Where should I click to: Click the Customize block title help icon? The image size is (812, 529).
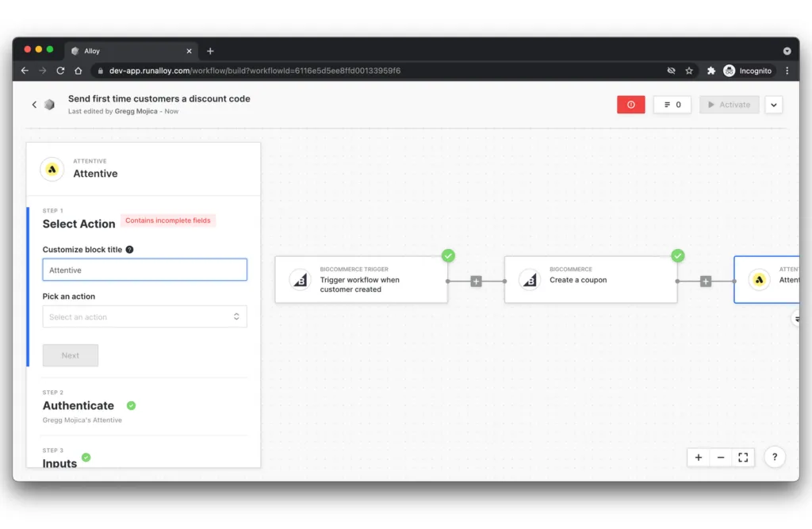(129, 249)
